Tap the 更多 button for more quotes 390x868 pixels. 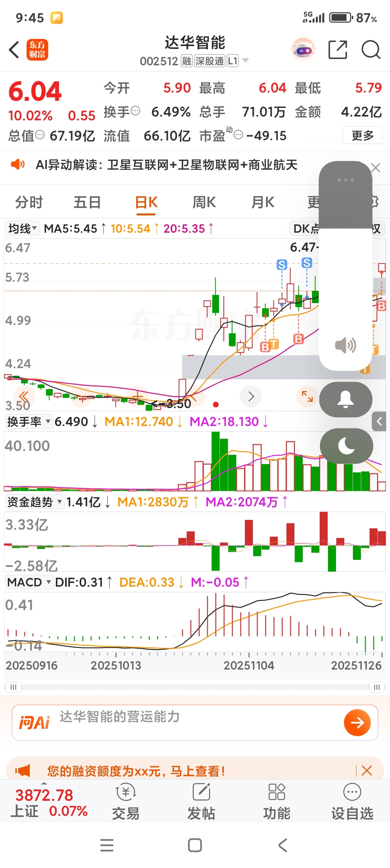(x=363, y=135)
